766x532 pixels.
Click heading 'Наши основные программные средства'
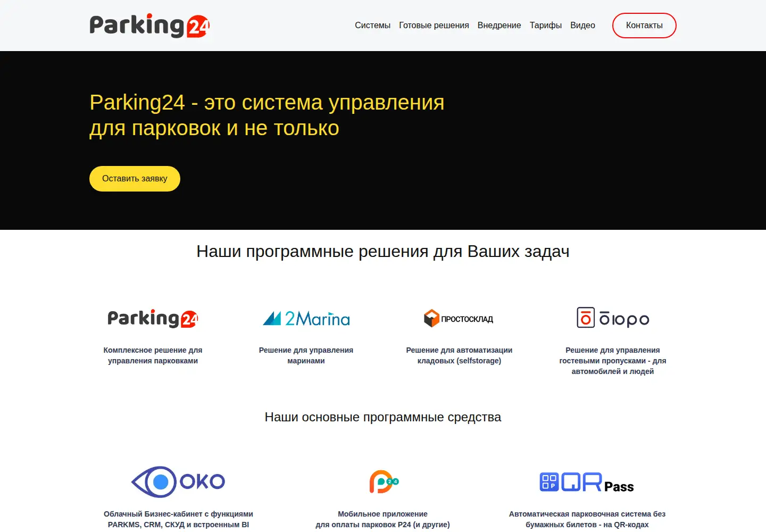(x=383, y=417)
